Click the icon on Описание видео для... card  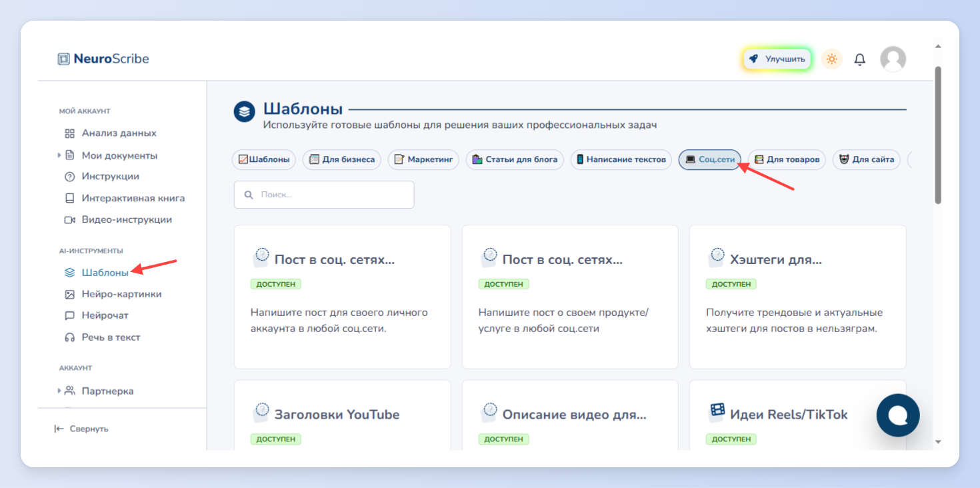click(489, 413)
